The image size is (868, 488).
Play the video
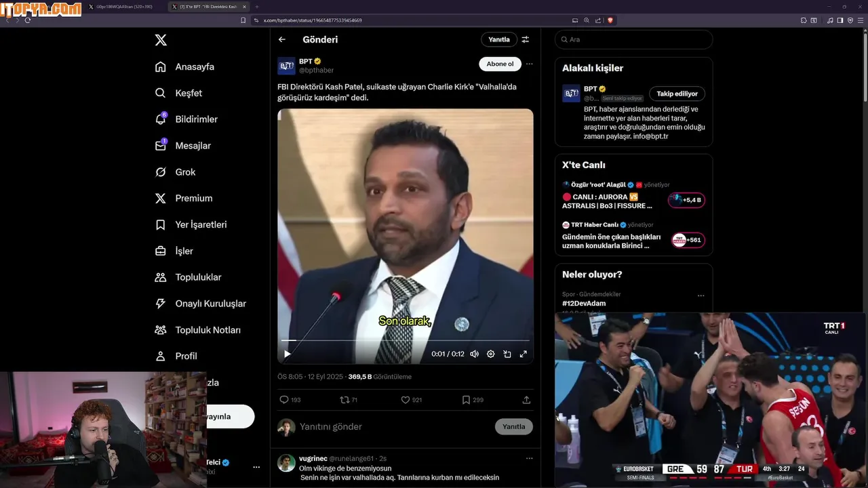click(288, 354)
